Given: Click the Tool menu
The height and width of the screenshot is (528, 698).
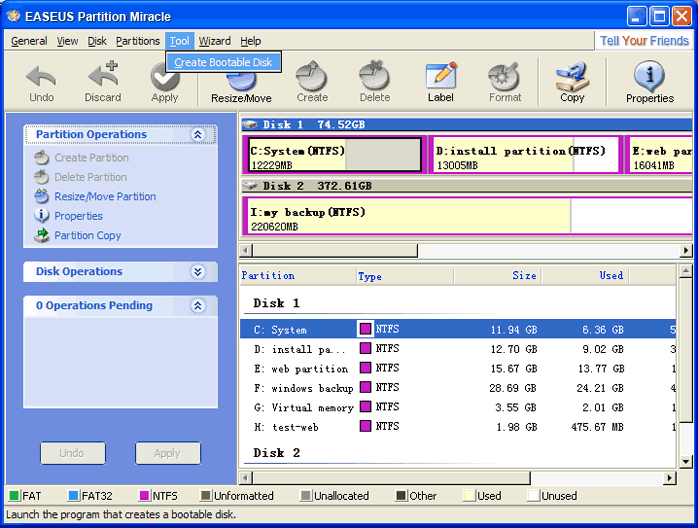Looking at the screenshot, I should (179, 41).
